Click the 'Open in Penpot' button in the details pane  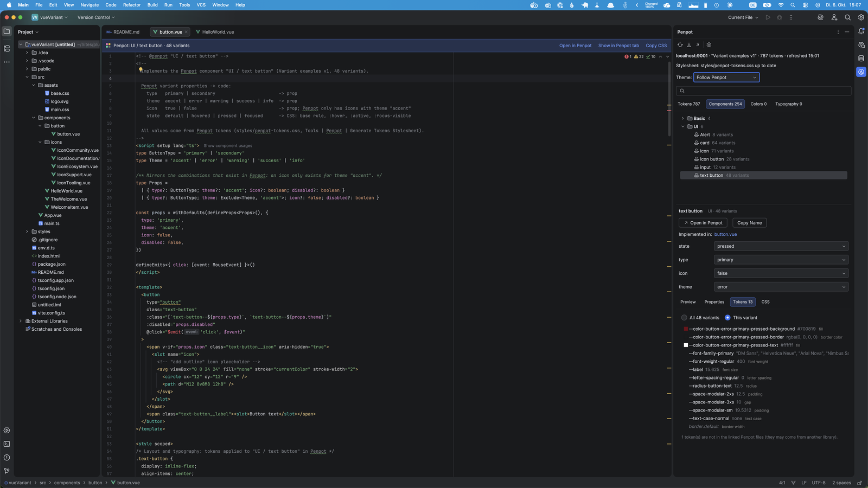coord(703,223)
